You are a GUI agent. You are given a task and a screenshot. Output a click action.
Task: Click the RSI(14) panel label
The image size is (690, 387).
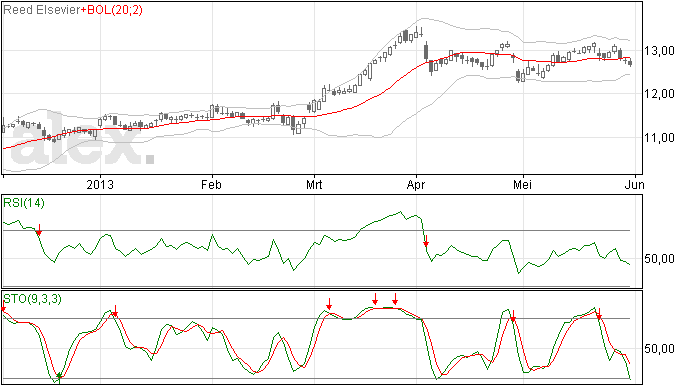(24, 203)
